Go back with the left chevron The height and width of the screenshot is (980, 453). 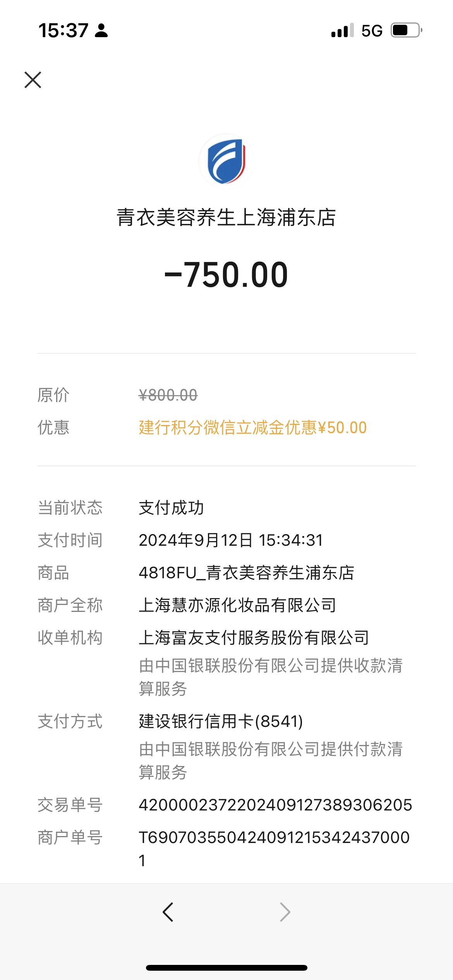pyautogui.click(x=168, y=912)
